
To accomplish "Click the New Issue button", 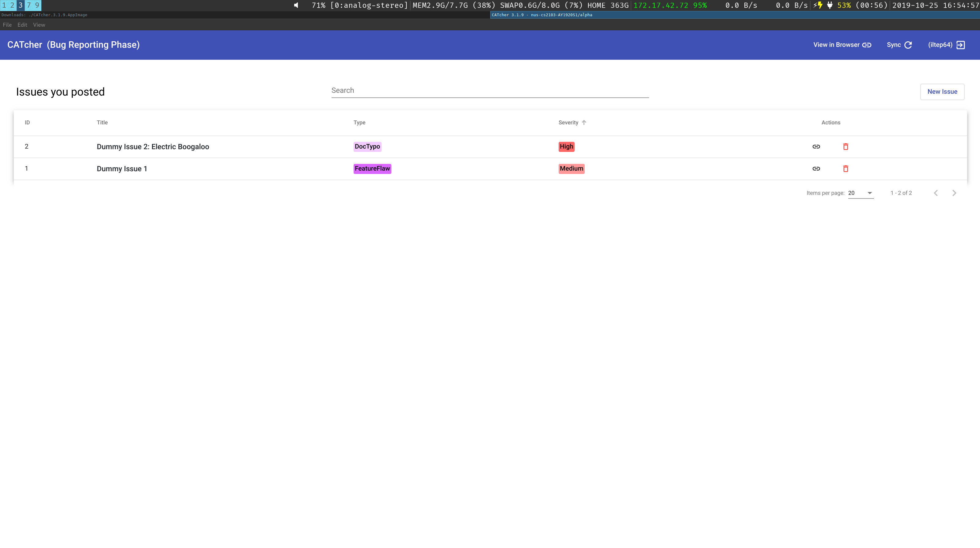I will click(x=942, y=92).
